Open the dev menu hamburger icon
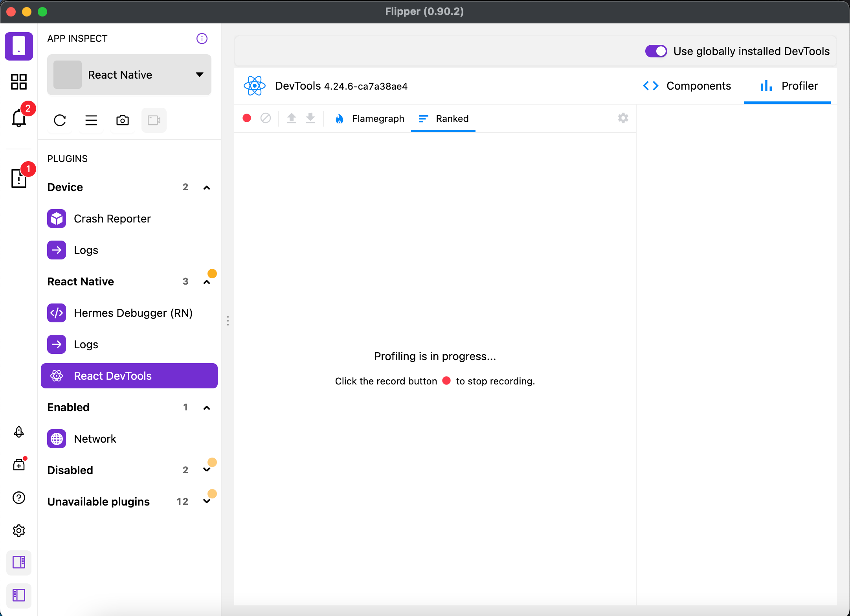 coord(91,120)
